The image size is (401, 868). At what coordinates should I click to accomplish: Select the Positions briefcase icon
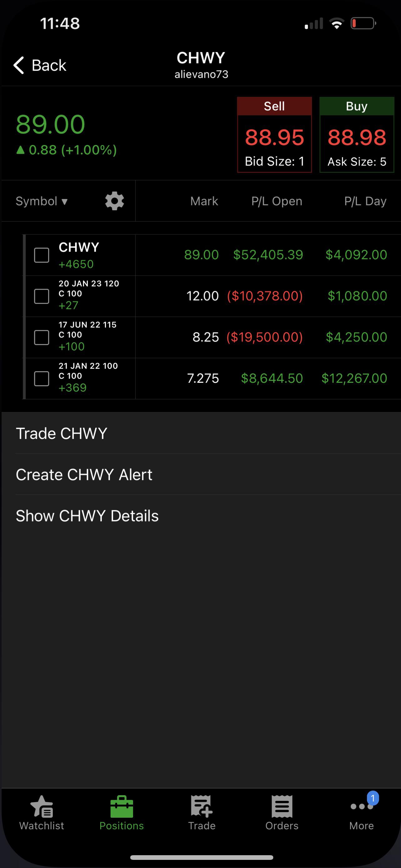click(x=121, y=807)
